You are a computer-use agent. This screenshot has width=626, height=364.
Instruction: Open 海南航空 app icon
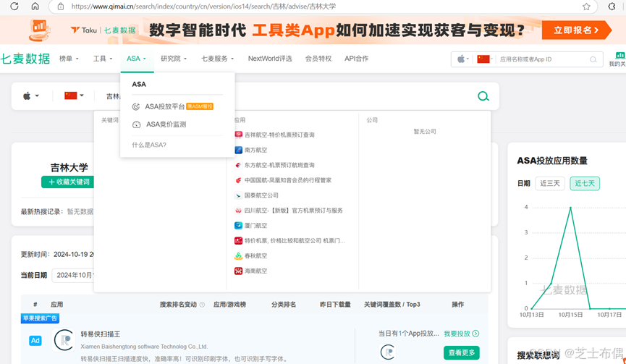click(x=238, y=271)
